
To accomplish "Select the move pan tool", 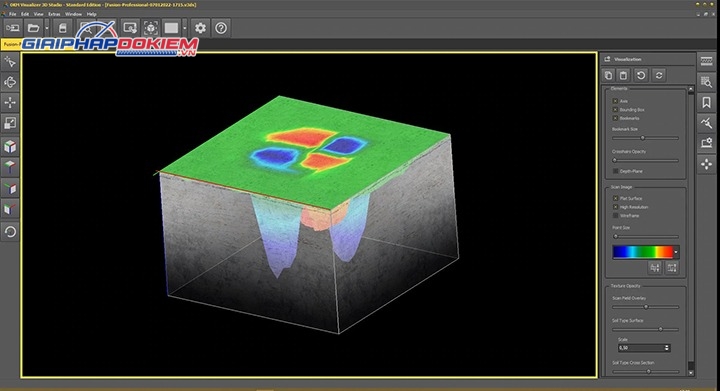I will 10,102.
